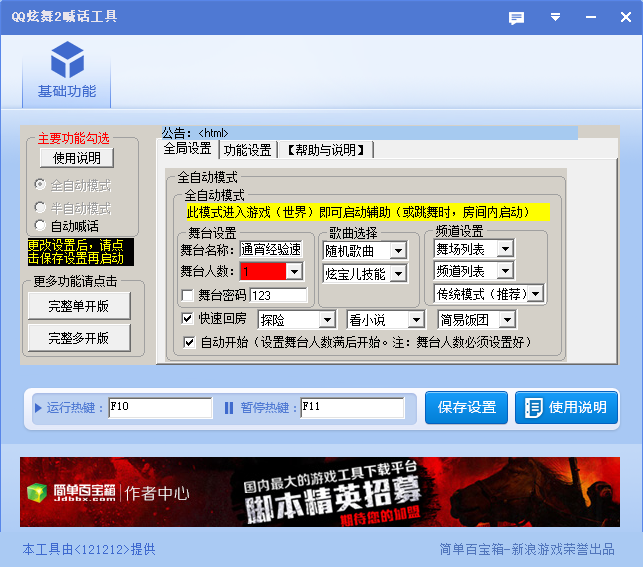Click the red 舞台人数 value field
The height and width of the screenshot is (567, 643).
click(x=263, y=271)
